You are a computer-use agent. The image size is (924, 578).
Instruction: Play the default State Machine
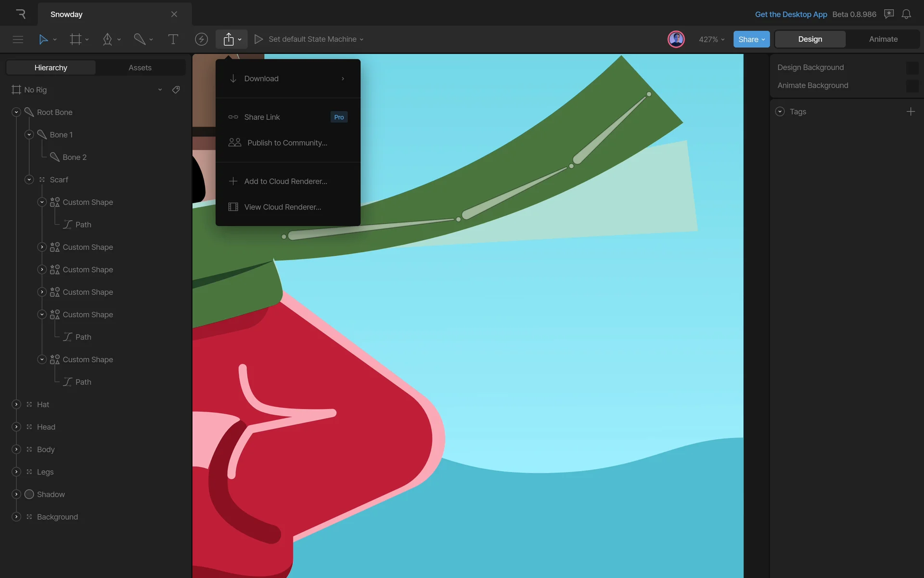pyautogui.click(x=258, y=39)
